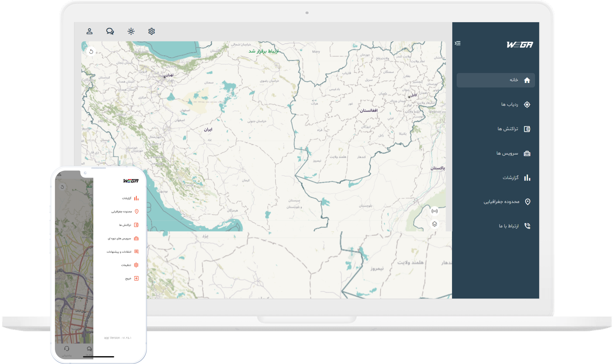Image resolution: width=614 pixels, height=364 pixels.
Task: Click the orange wallet icon on phone
Action: (136, 225)
